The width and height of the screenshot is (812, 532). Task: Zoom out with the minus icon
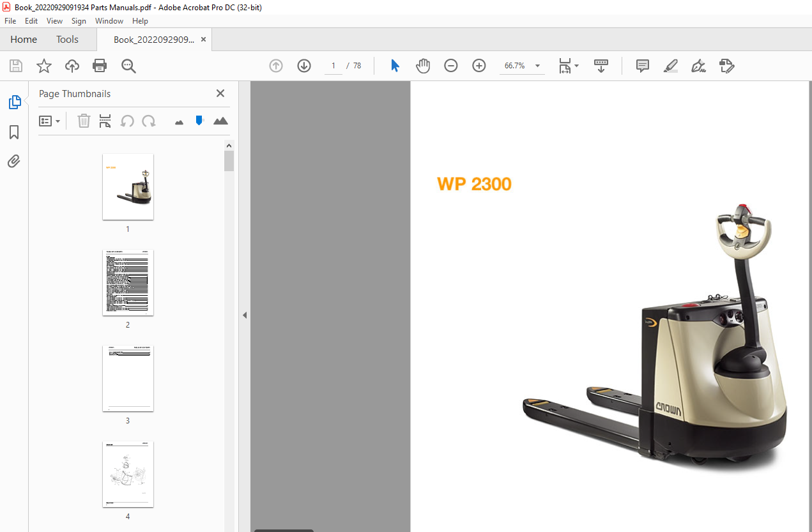click(451, 66)
